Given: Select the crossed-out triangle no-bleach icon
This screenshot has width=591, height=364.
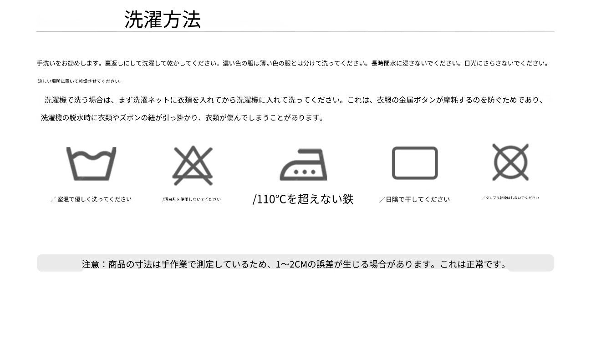Looking at the screenshot, I should (x=193, y=166).
